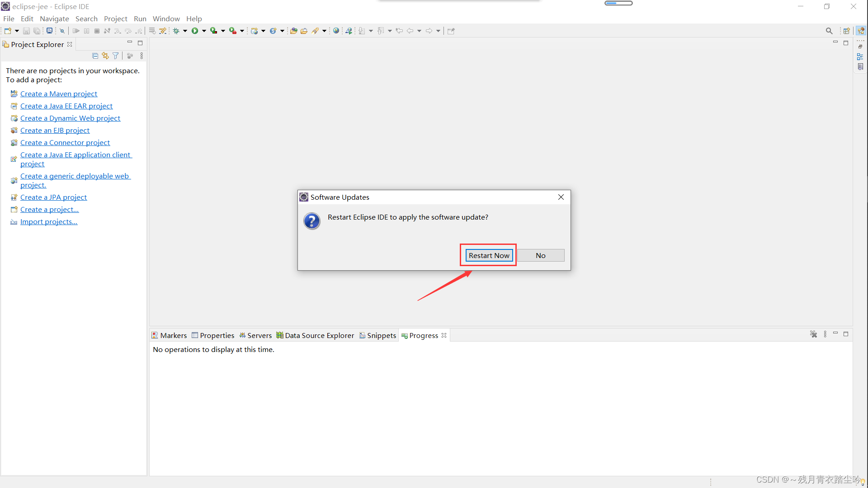868x488 pixels.
Task: Click the Open Perspective icon
Action: [846, 31]
